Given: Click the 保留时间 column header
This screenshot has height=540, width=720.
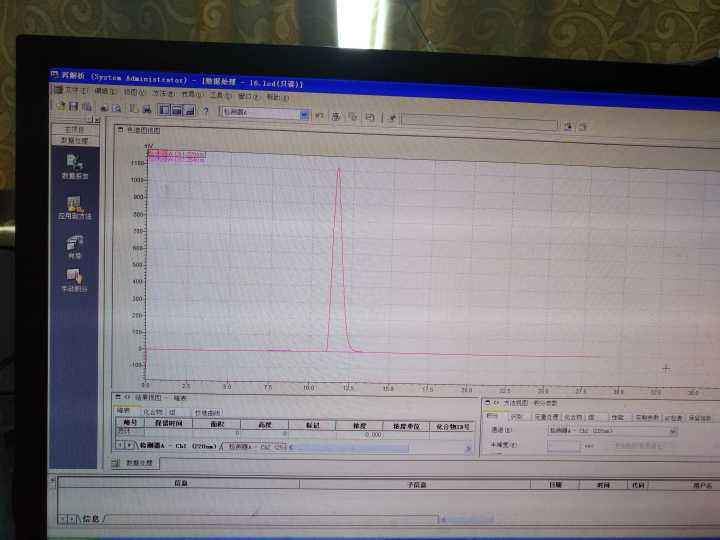Looking at the screenshot, I should click(x=169, y=423).
